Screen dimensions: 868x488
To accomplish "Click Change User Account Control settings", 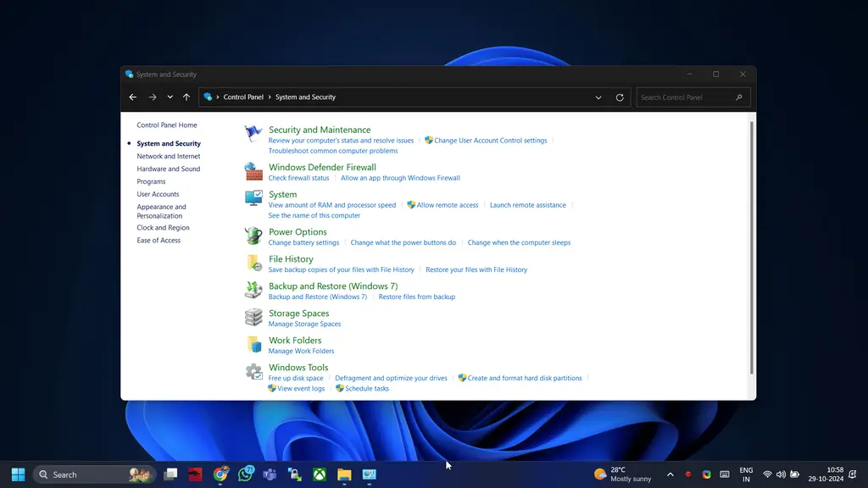I will click(491, 141).
